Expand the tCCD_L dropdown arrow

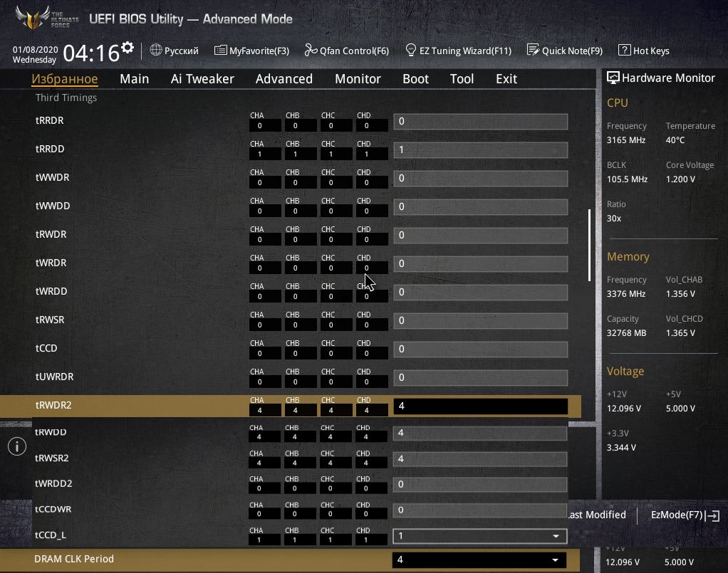click(x=556, y=537)
